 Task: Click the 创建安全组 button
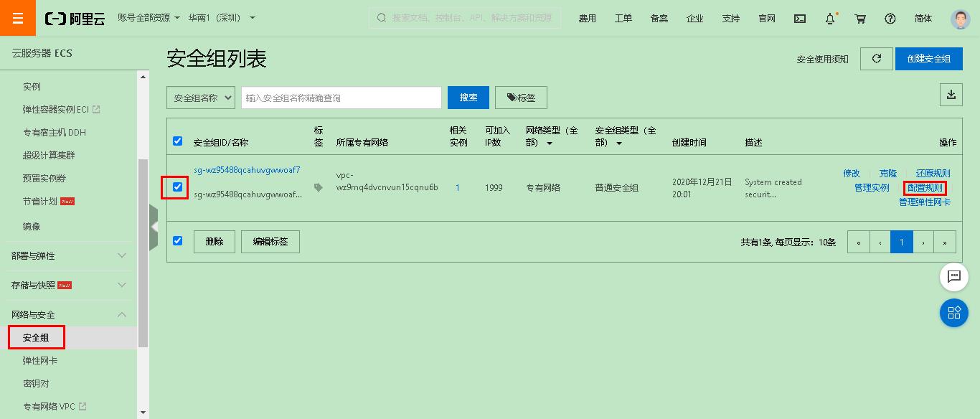928,59
